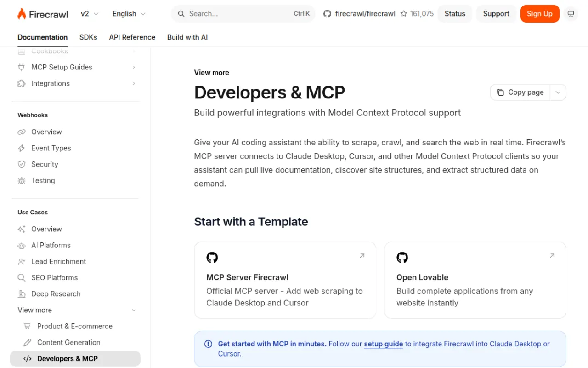Switch to the API Reference tab
This screenshot has width=588, height=368.
click(x=132, y=37)
